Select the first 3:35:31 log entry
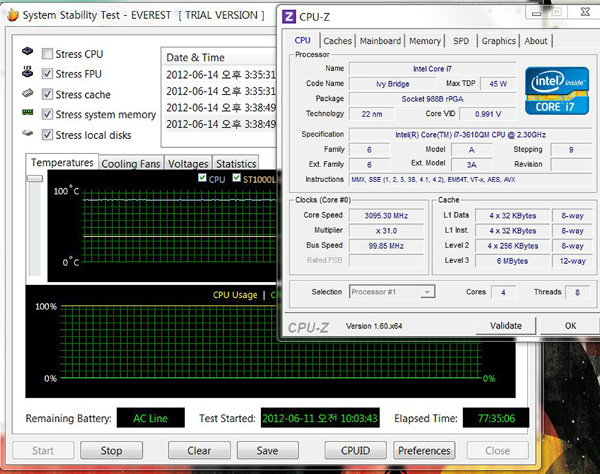600x474 pixels. point(220,74)
